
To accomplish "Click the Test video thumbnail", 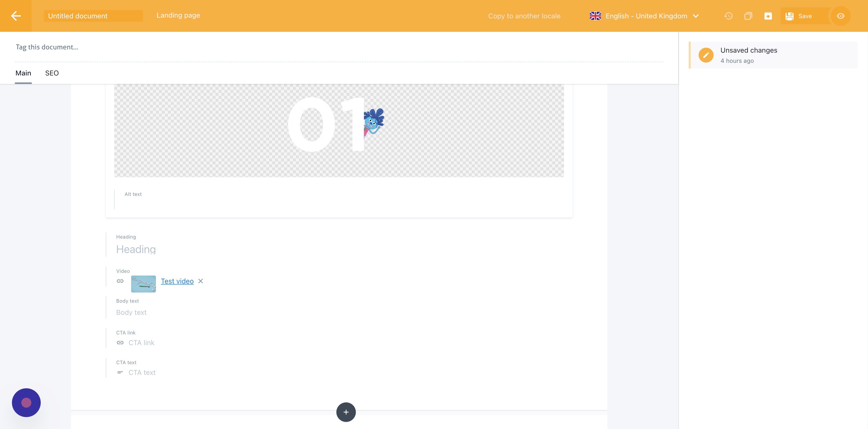I will pyautogui.click(x=143, y=284).
